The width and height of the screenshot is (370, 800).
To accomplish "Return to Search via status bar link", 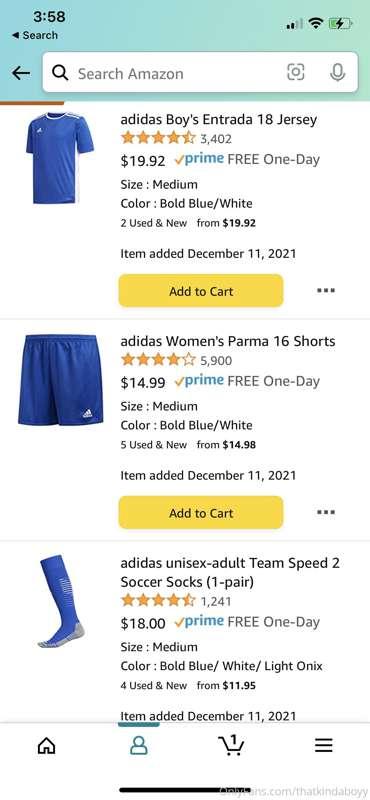I will point(35,35).
